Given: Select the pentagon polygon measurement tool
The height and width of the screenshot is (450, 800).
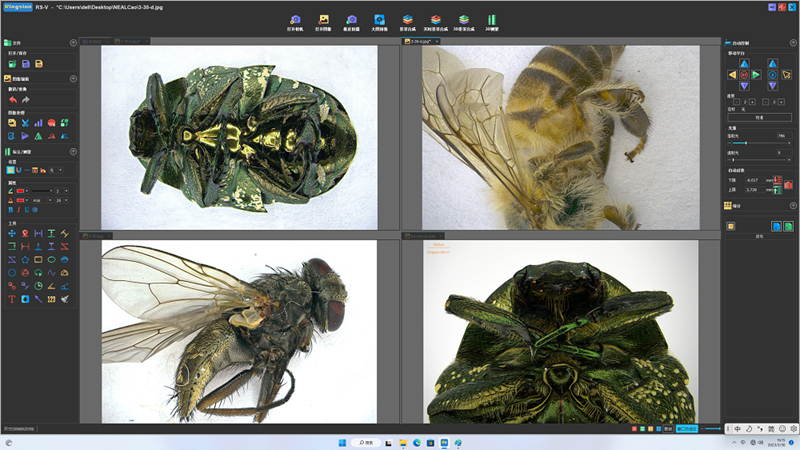Looking at the screenshot, I should [25, 260].
